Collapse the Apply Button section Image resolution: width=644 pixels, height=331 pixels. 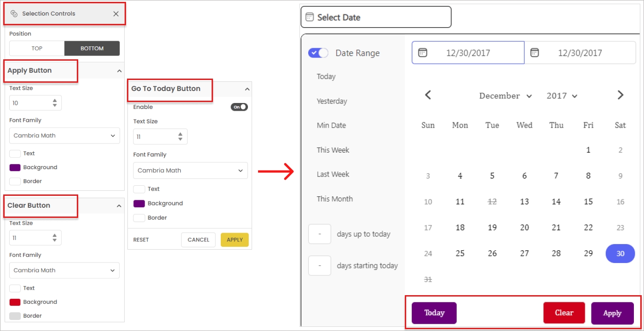pyautogui.click(x=119, y=71)
